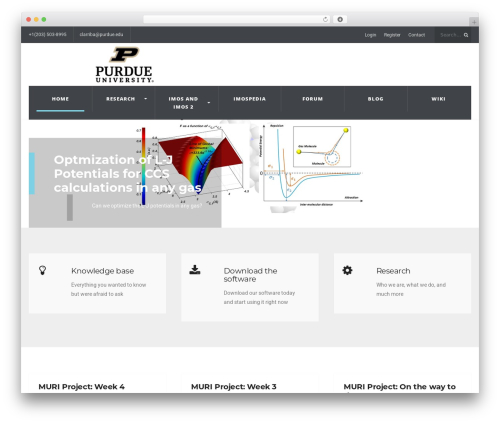Click the browser reload icon

click(x=325, y=19)
